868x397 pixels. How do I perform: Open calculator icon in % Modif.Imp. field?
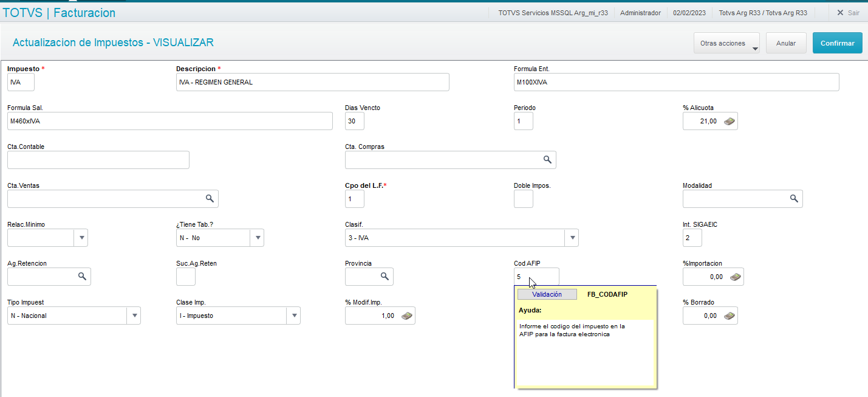pos(407,316)
